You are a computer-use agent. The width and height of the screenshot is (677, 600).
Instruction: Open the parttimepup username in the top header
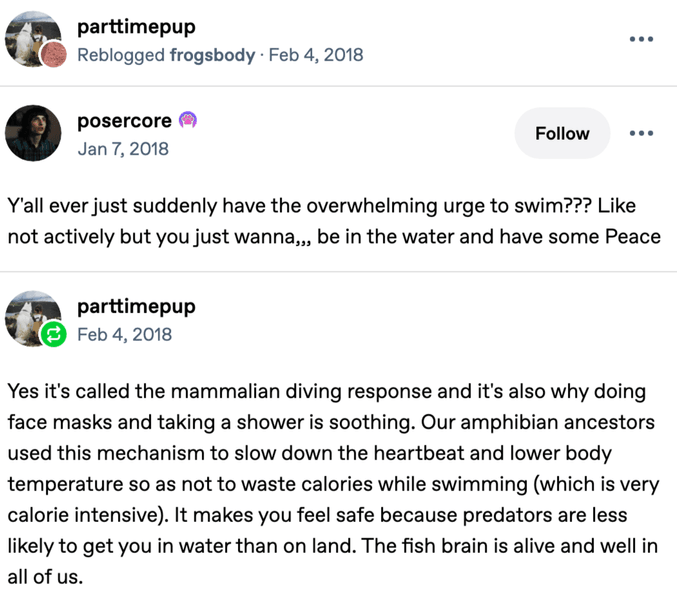tap(136, 27)
